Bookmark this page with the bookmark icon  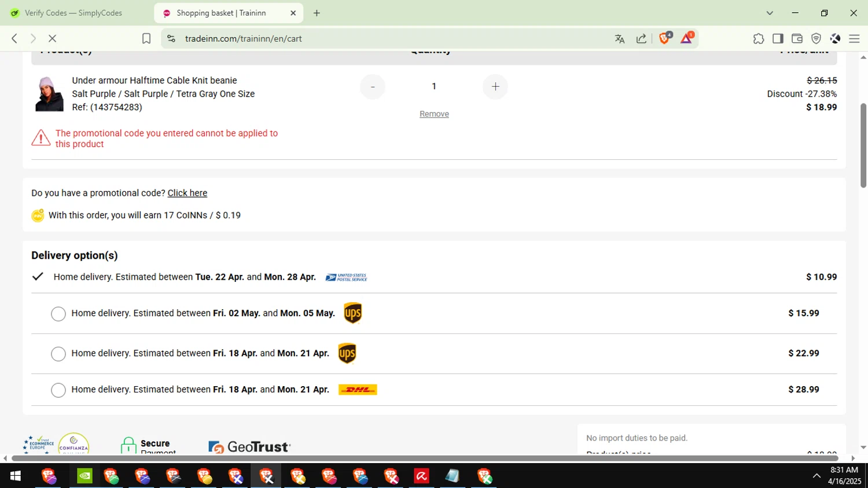click(146, 39)
